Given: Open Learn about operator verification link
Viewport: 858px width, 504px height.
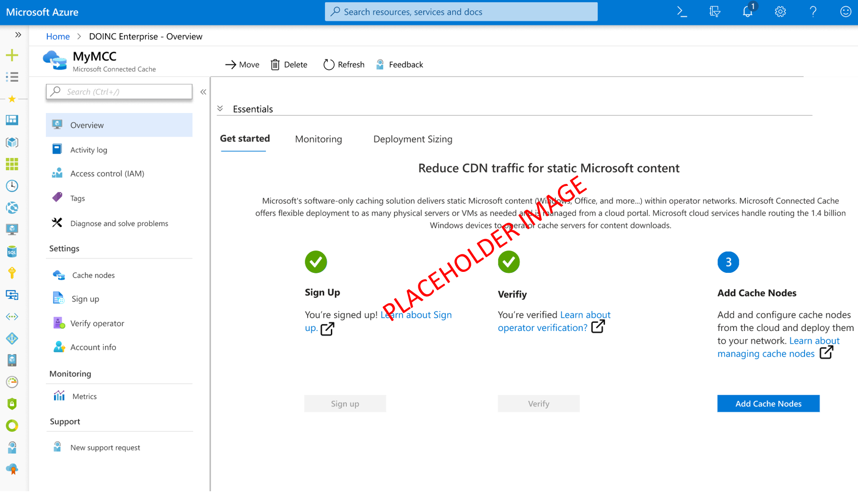Looking at the screenshot, I should pyautogui.click(x=554, y=321).
